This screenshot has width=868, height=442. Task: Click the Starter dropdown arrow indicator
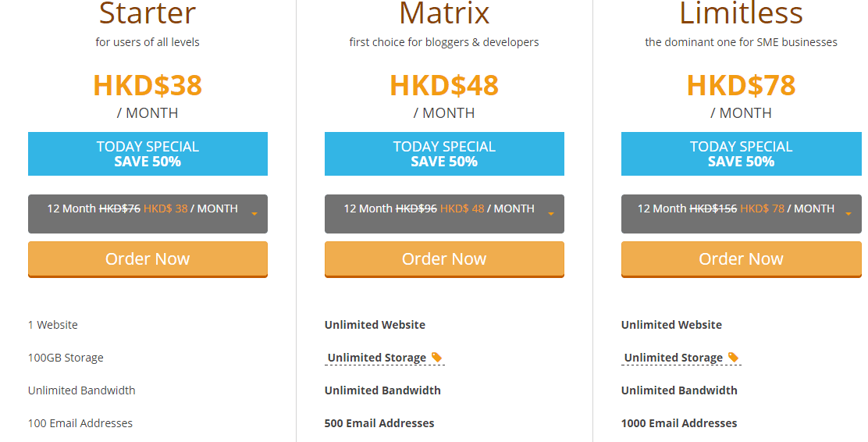coord(254,214)
